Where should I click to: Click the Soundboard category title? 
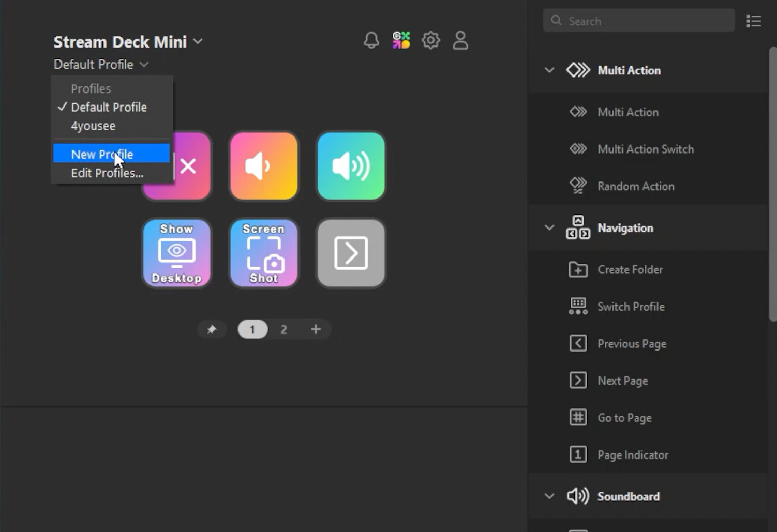(x=629, y=496)
